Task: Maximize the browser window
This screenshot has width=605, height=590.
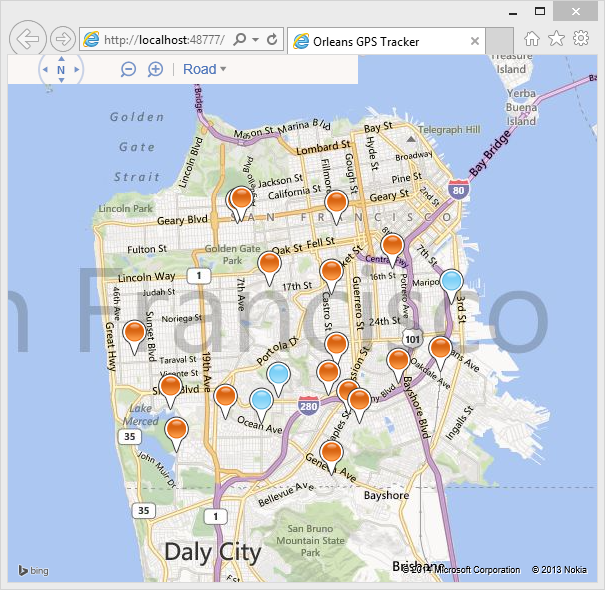Action: pyautogui.click(x=540, y=12)
